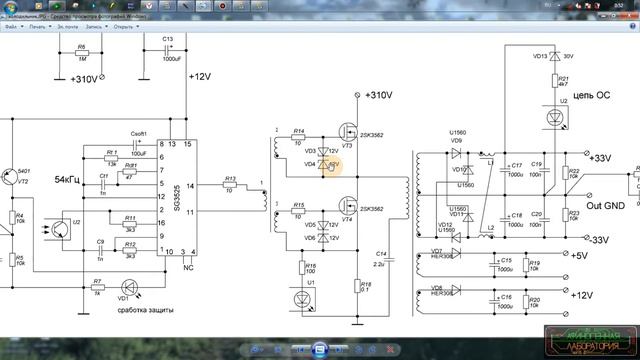Open the zoom magnifier control
Viewport: 640px width, 360px height.
pyautogui.click(x=256, y=349)
